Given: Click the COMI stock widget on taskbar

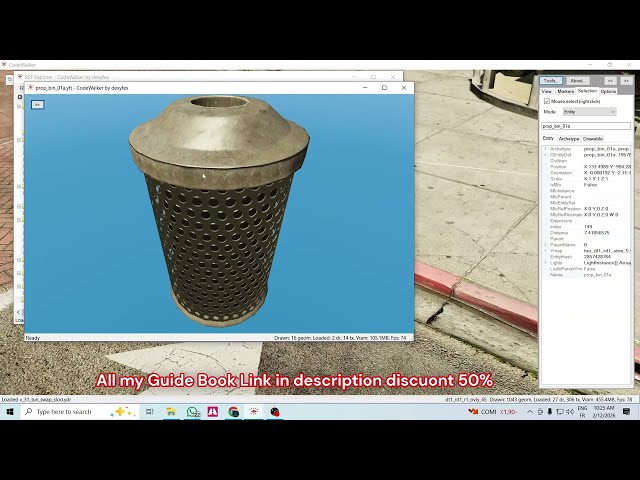Looking at the screenshot, I should (492, 412).
